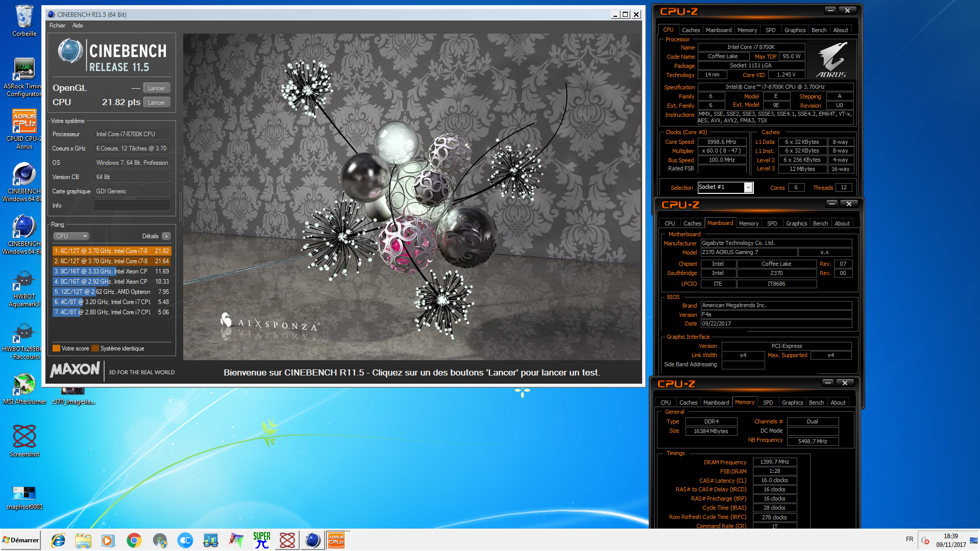Click Core Speed value 5998.6 MHz
Screen dimensions: 980x551
click(722, 142)
